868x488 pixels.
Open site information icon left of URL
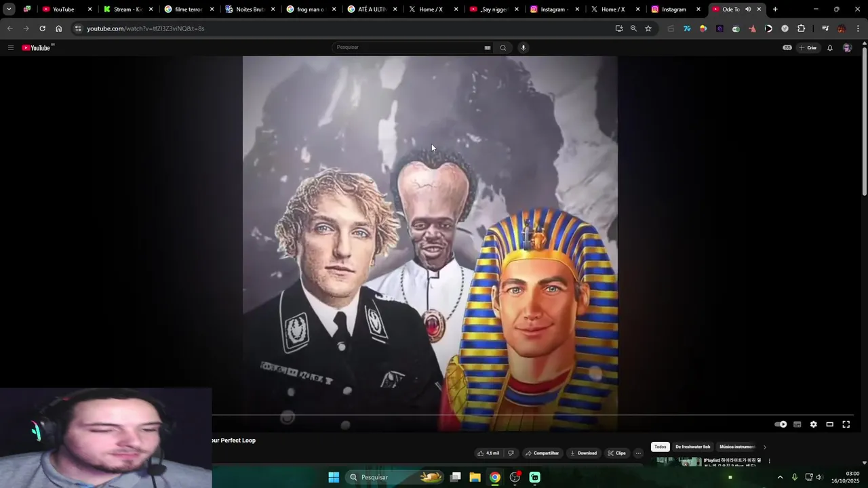coord(78,28)
